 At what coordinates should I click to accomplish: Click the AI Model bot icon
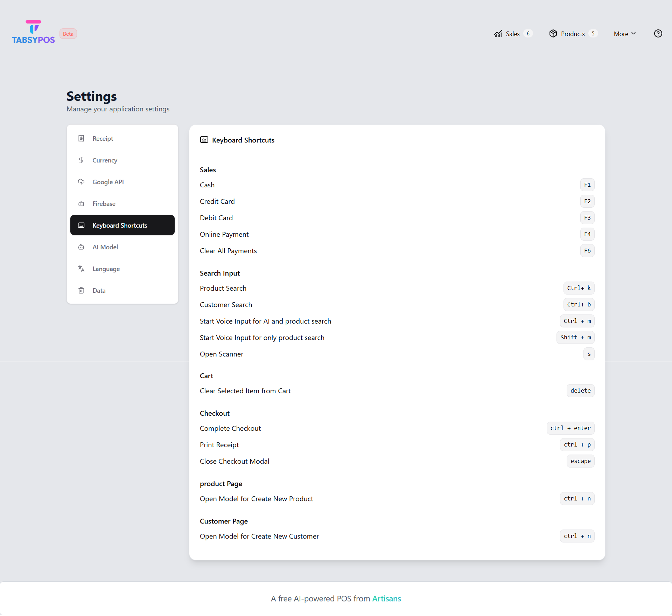(x=81, y=247)
